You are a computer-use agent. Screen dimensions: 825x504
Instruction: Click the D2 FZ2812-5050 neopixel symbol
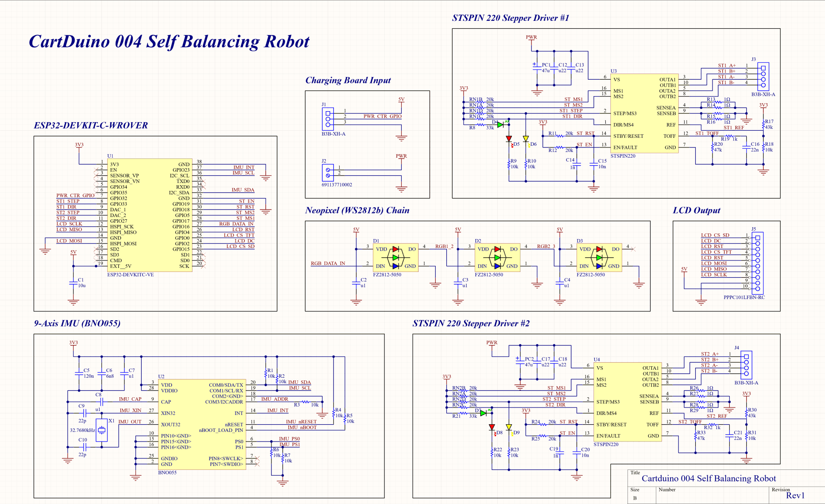point(498,258)
